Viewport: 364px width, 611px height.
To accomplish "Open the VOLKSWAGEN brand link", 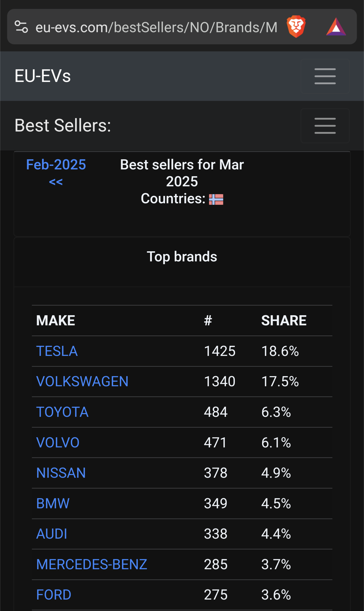I will [82, 381].
